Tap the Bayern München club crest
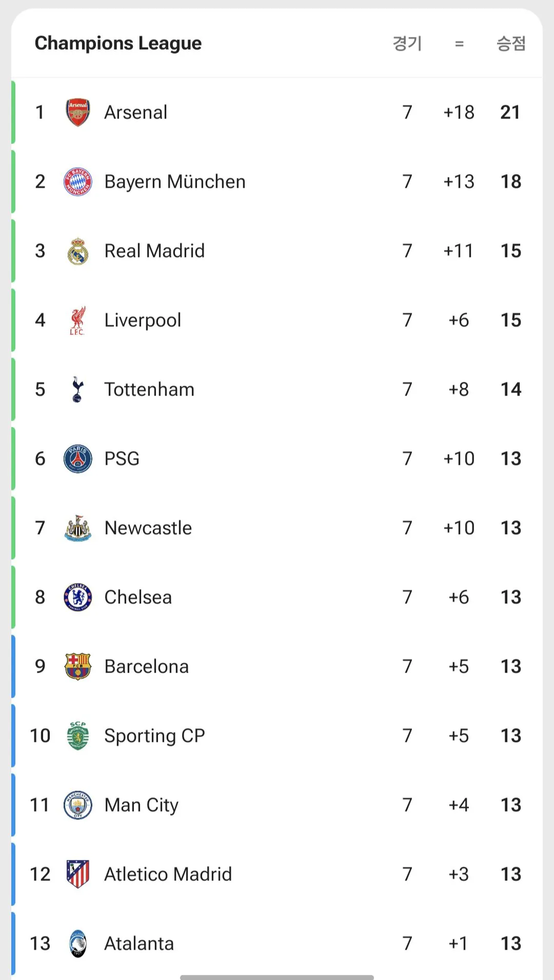 coord(78,182)
